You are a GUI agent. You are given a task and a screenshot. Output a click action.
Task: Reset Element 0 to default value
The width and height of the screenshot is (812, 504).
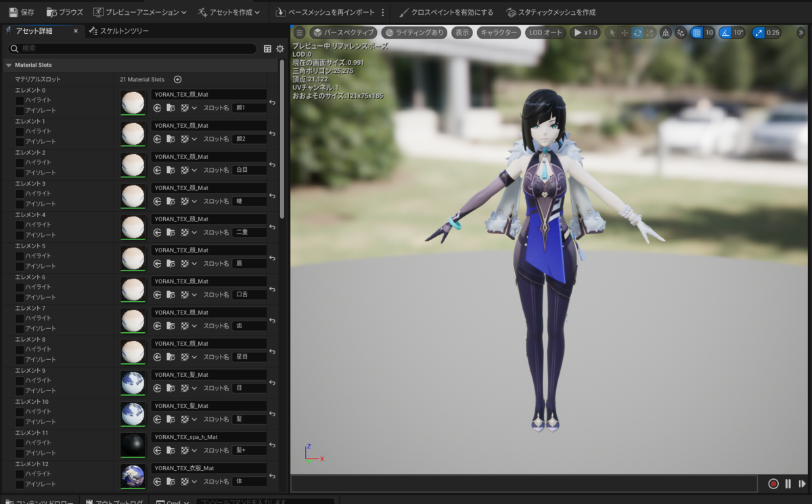pyautogui.click(x=272, y=103)
